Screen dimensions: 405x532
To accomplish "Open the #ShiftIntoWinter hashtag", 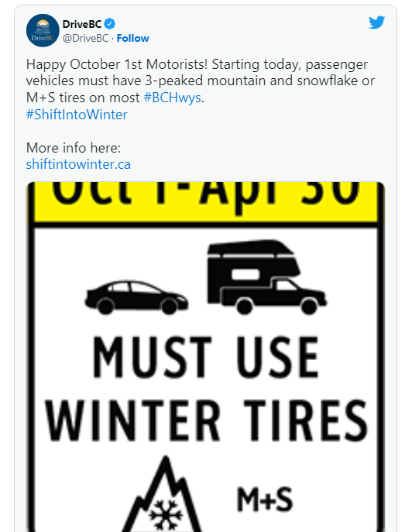I will click(77, 115).
